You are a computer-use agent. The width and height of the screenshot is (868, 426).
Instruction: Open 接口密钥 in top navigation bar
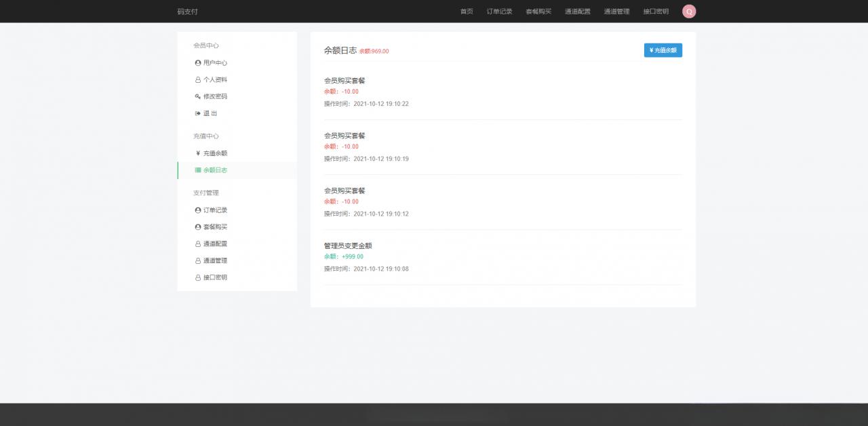coord(656,12)
